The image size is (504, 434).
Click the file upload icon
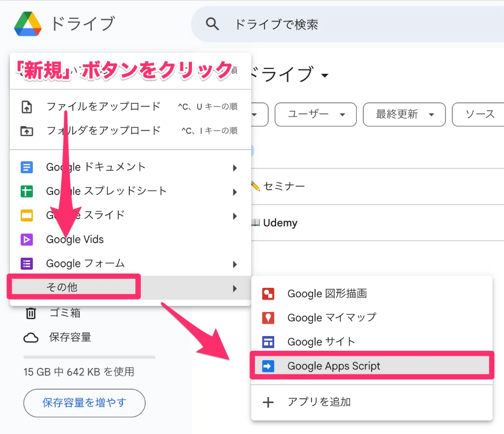27,107
